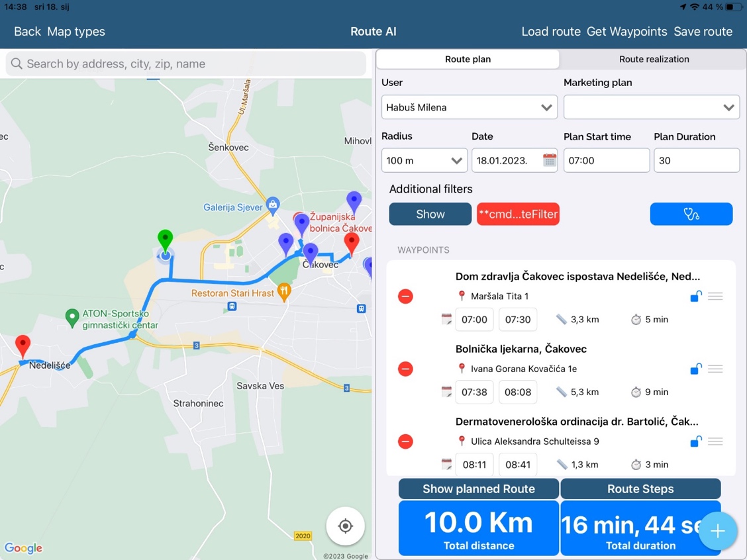Tap the blue plus add button
Viewport: 747px width, 560px height.
tap(718, 531)
